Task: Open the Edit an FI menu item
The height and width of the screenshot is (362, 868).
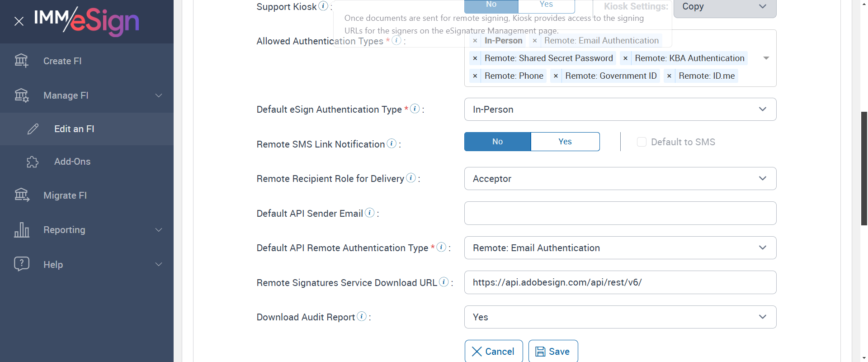Action: coord(74,129)
